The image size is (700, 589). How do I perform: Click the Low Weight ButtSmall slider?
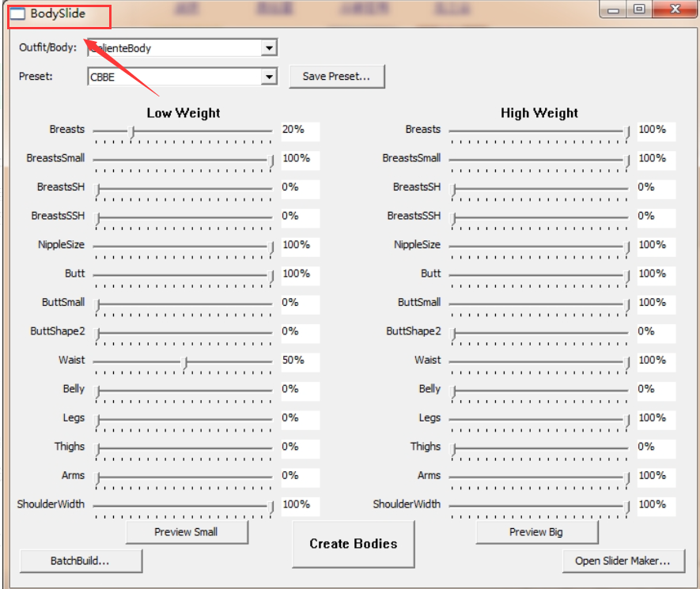point(183,307)
